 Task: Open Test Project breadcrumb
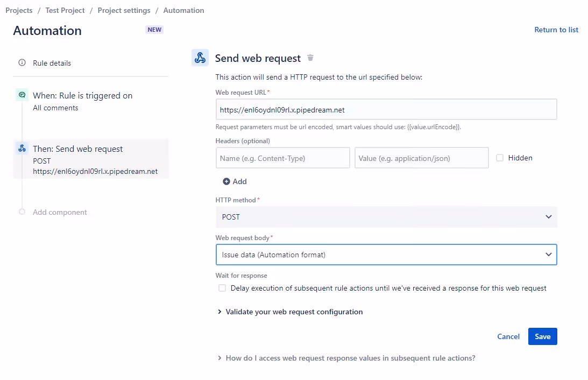[x=65, y=11]
